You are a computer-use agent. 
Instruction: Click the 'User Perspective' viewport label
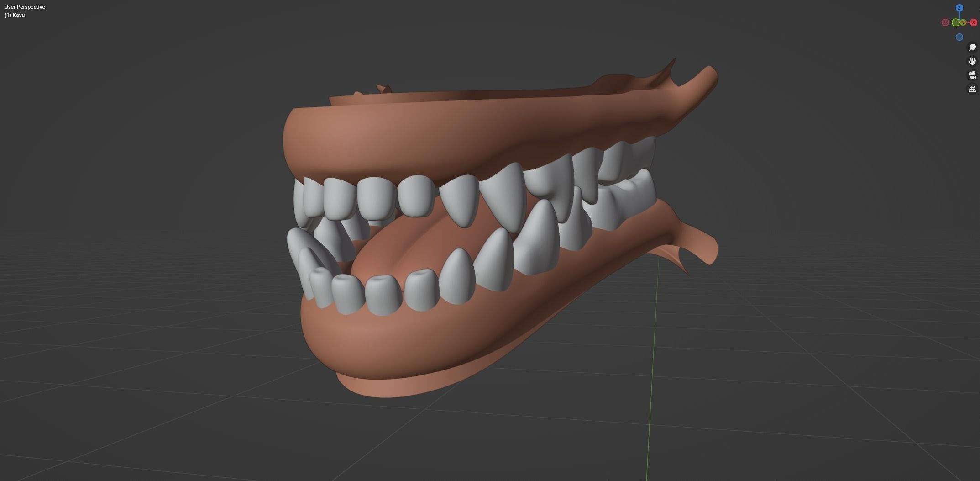pos(25,7)
